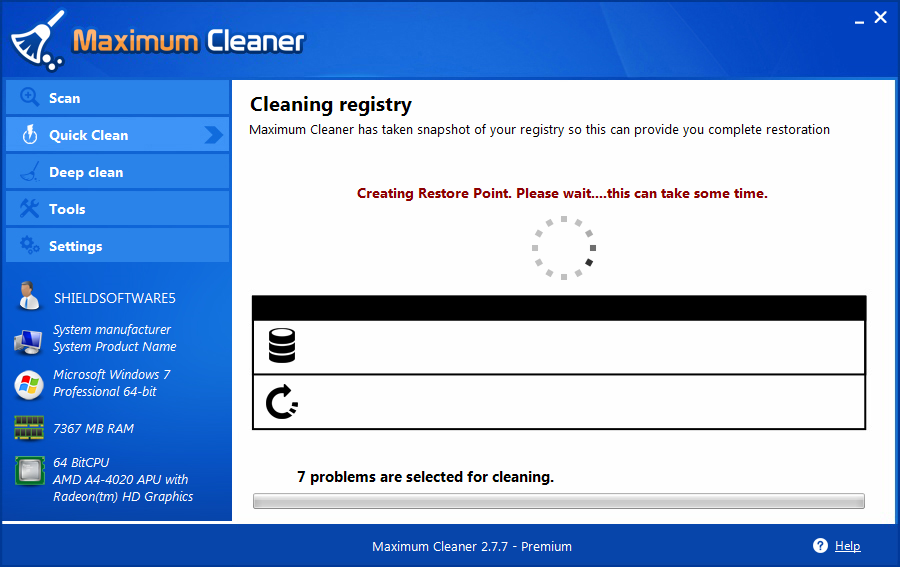Click the registry snapshot description text
Image resolution: width=900 pixels, height=567 pixels.
click(540, 130)
